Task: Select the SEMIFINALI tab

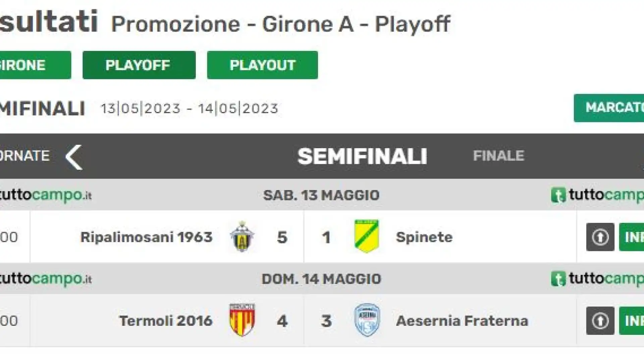Action: click(362, 157)
